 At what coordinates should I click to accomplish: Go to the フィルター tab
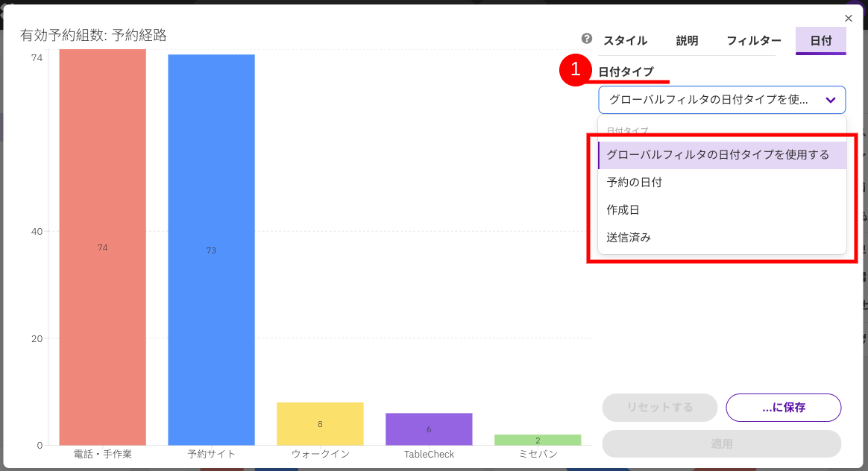point(754,41)
